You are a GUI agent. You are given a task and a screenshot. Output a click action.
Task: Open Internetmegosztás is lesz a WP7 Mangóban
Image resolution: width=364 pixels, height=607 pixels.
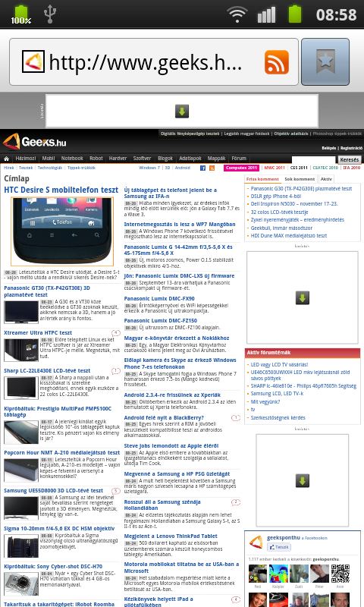pyautogui.click(x=180, y=224)
